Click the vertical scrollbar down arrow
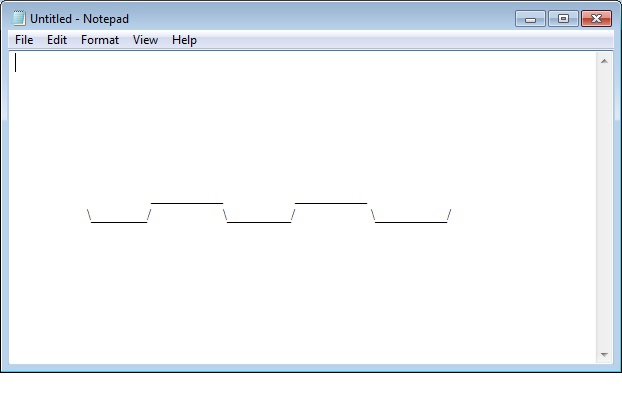The width and height of the screenshot is (622, 406). (604, 355)
